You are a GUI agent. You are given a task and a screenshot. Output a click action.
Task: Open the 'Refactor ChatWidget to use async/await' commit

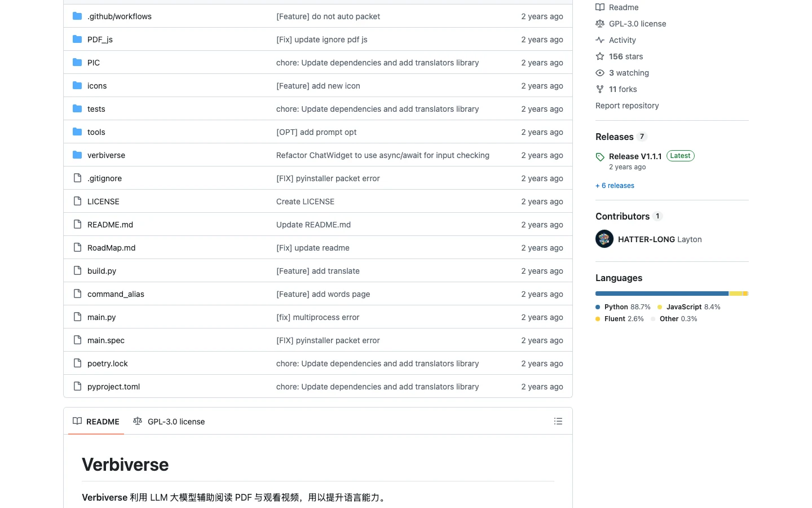coord(383,155)
